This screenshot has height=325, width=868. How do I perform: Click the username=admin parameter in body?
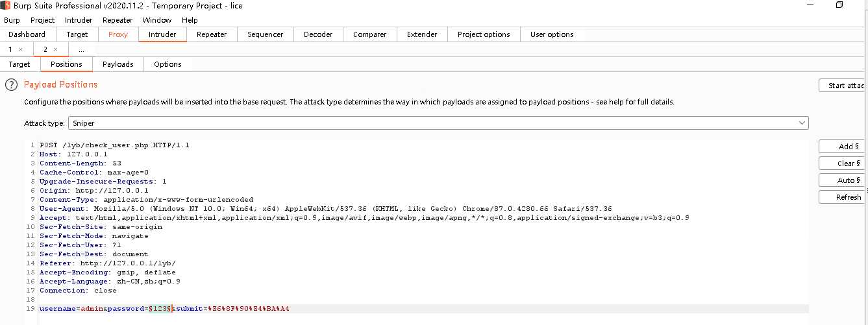[x=71, y=309]
